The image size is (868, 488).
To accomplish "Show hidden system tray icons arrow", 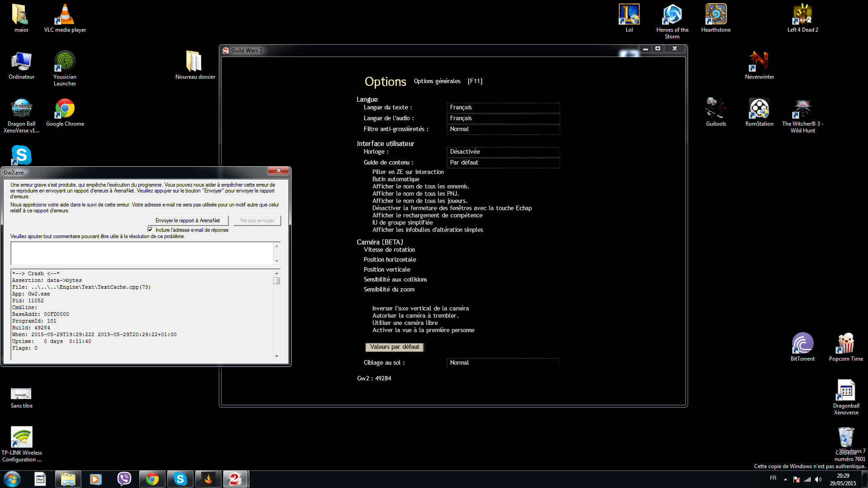I will [x=785, y=479].
